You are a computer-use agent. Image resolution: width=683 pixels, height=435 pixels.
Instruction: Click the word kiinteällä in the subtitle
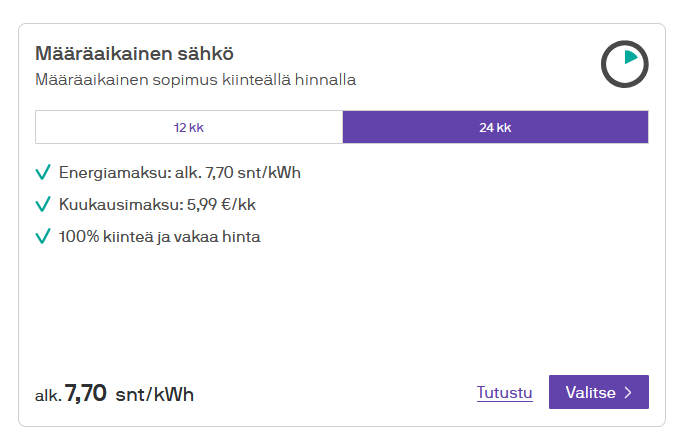pos(259,79)
